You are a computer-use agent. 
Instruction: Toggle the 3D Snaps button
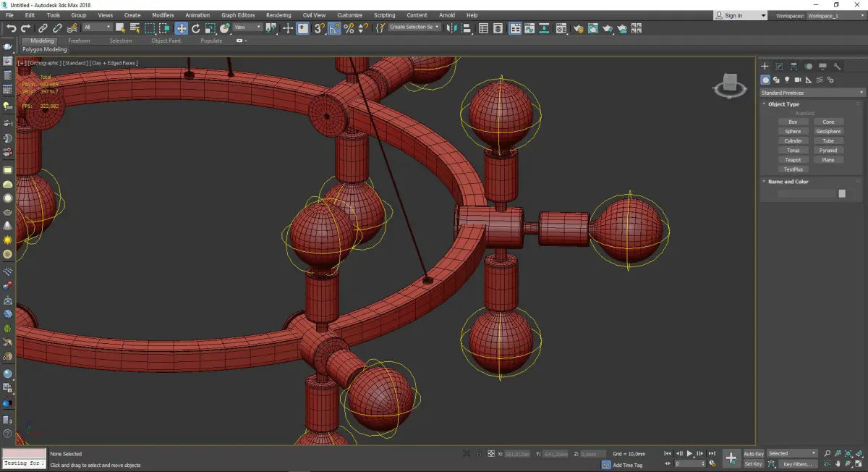(319, 28)
